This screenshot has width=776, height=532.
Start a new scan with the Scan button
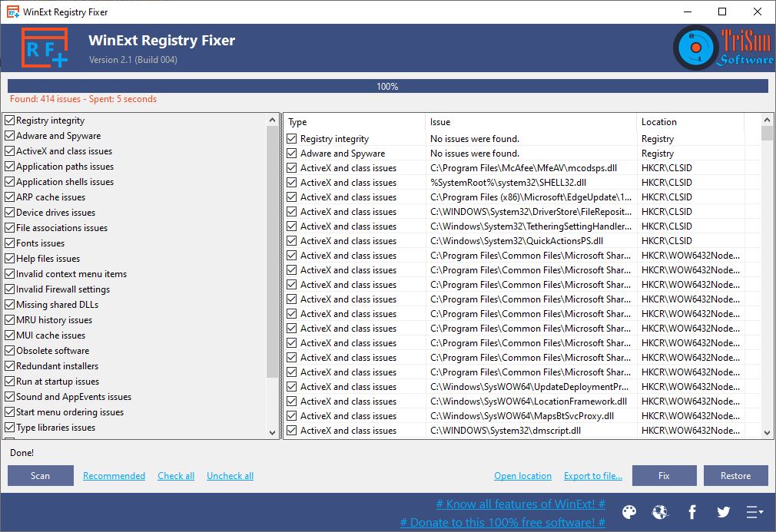click(x=41, y=476)
